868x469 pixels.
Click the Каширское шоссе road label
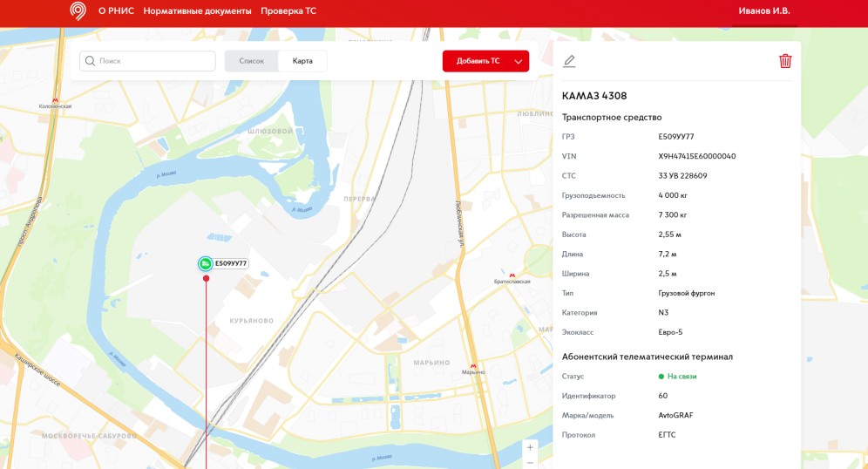pyautogui.click(x=37, y=370)
